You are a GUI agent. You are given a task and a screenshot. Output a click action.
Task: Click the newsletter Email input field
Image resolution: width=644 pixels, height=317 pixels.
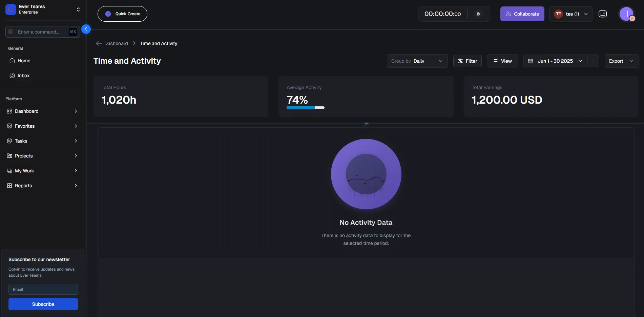click(43, 289)
